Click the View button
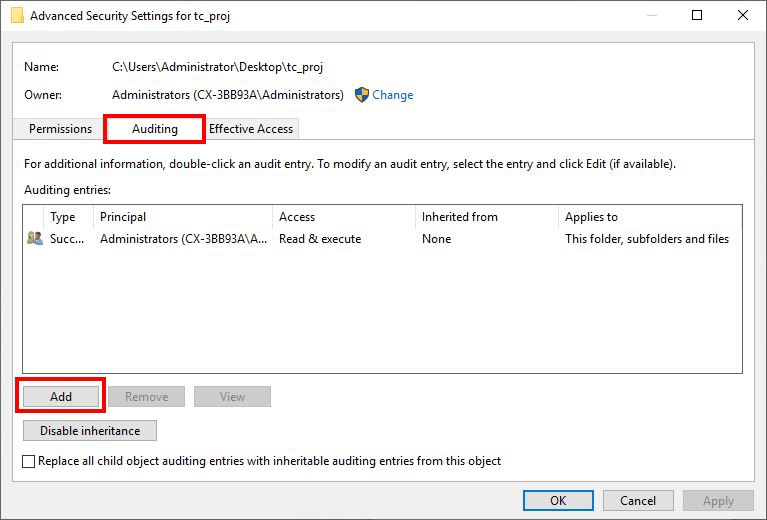767x520 pixels. tap(232, 396)
